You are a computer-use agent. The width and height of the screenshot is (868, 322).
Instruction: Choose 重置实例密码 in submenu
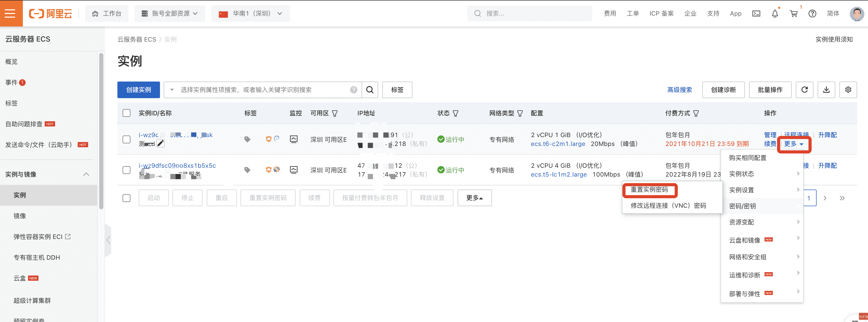tap(649, 190)
